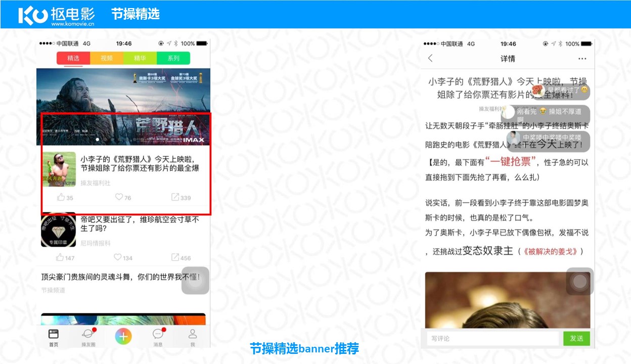Favorite the 帝吧 post showing 134 hearts
631x364 pixels.
tap(123, 257)
